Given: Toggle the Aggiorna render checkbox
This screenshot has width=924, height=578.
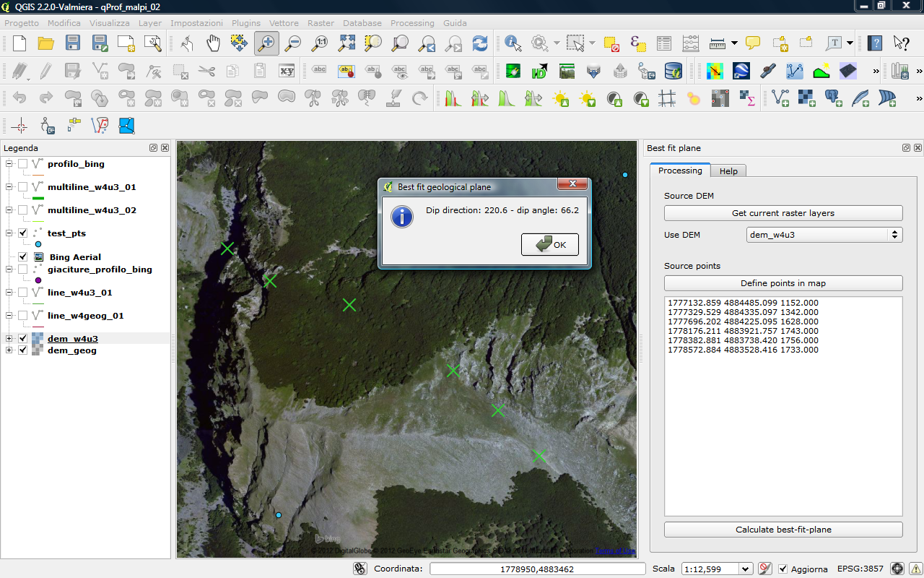Looking at the screenshot, I should point(783,569).
